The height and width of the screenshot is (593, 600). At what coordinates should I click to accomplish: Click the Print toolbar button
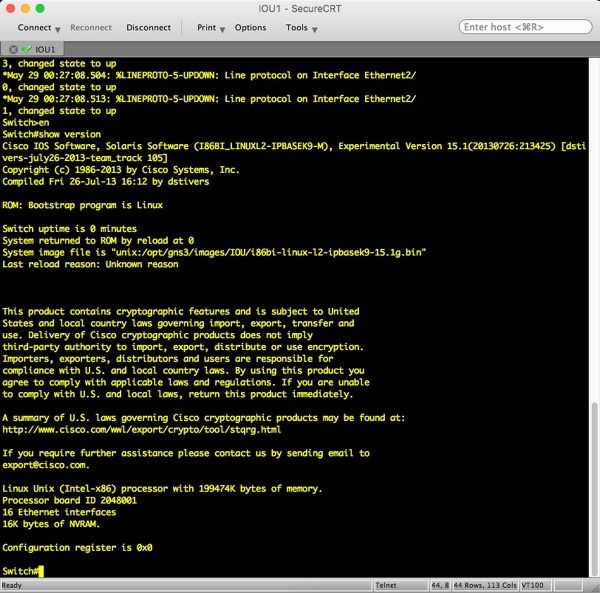point(206,28)
